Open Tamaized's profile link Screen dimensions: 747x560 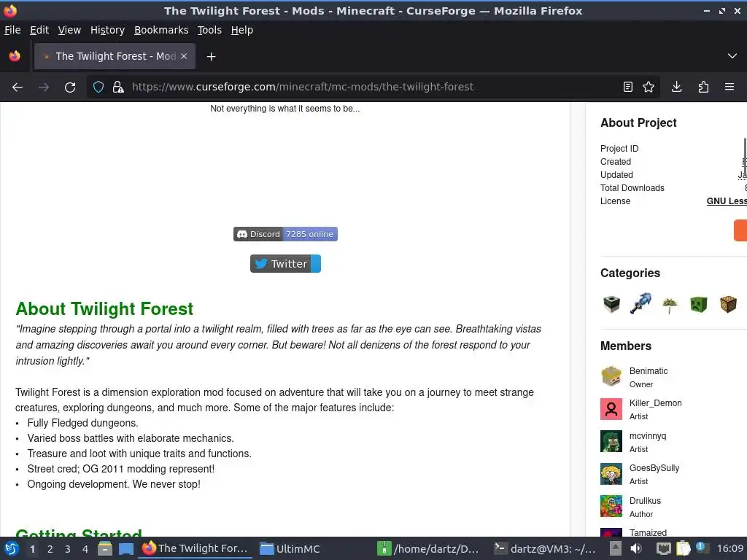(648, 533)
